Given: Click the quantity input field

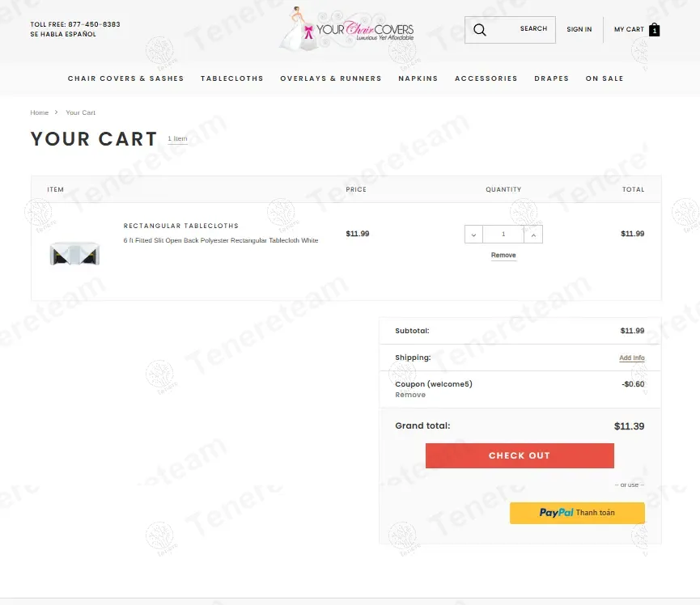Looking at the screenshot, I should pos(503,235).
